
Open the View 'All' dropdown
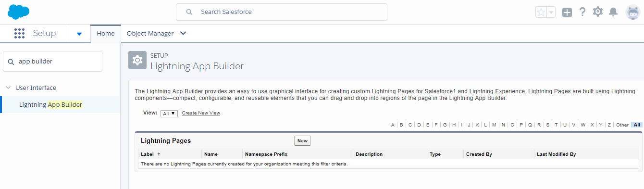[169, 113]
